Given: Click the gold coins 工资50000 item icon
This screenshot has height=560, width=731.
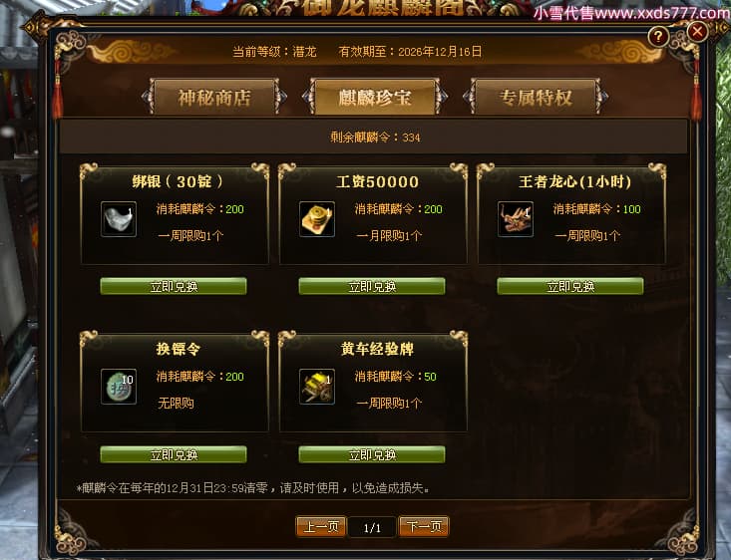Looking at the screenshot, I should (x=317, y=219).
